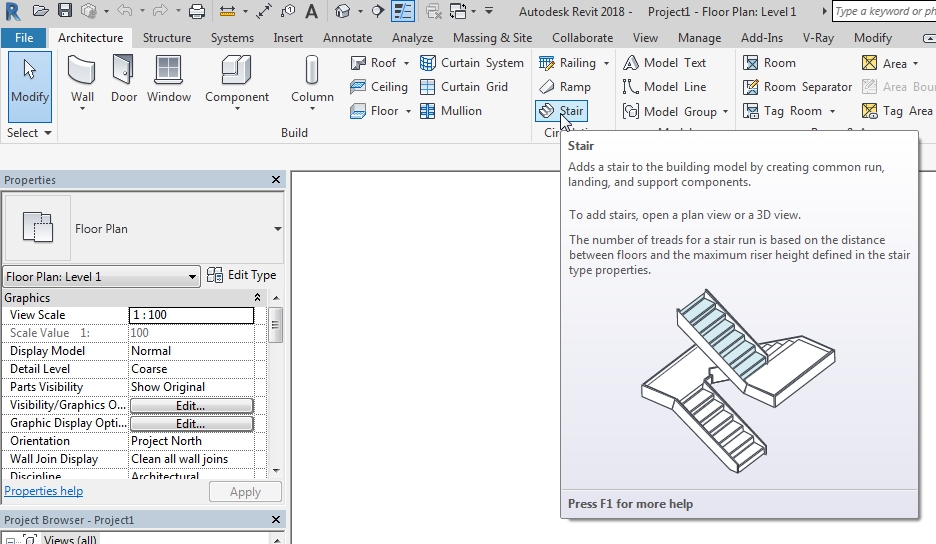The height and width of the screenshot is (544, 936).
Task: Activate the Stair tool
Action: 562,111
